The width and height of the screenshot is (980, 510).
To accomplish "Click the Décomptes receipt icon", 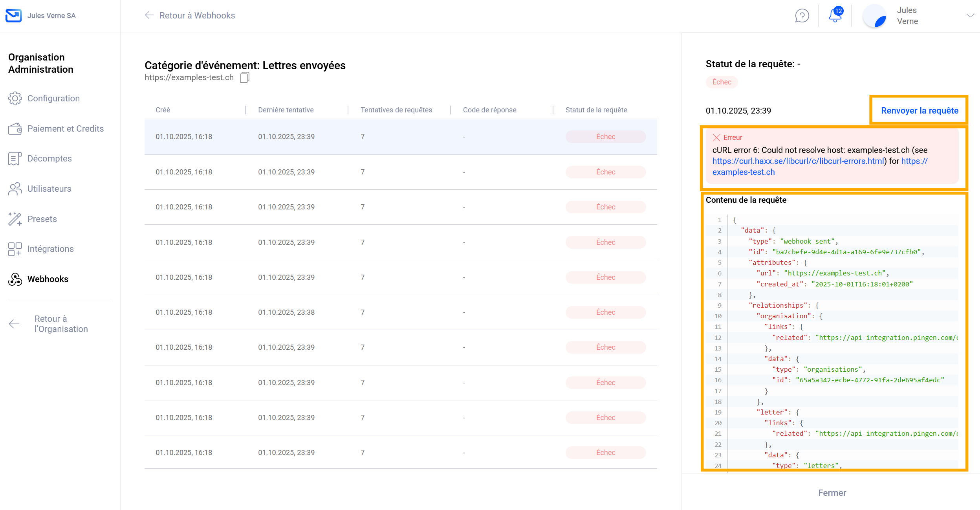I will [x=15, y=159].
